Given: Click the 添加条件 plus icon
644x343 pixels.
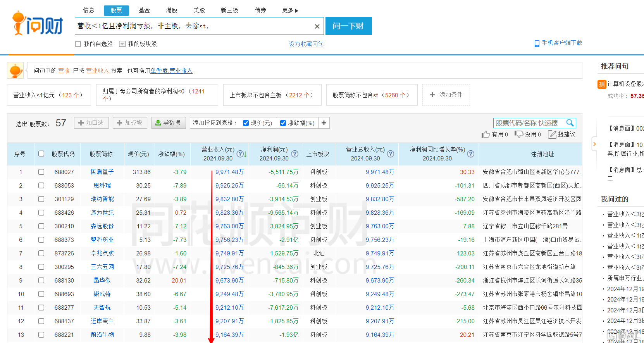Looking at the screenshot, I should click(432, 95).
